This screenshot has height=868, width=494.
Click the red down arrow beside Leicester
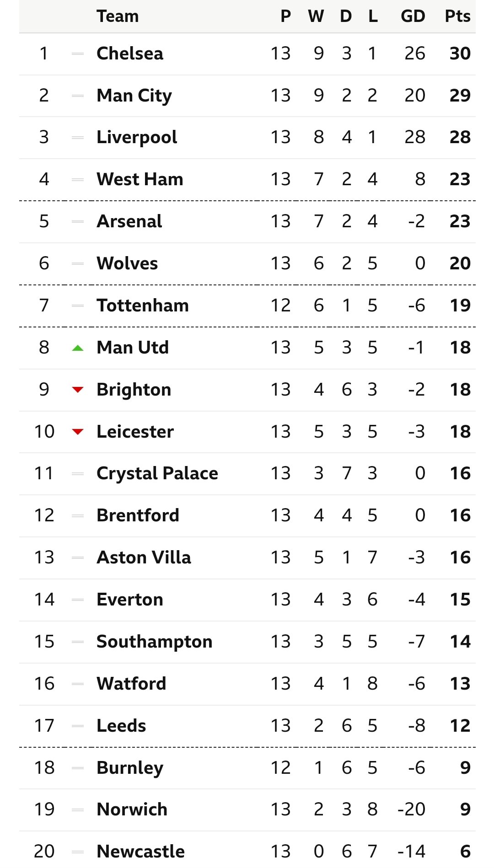click(78, 432)
